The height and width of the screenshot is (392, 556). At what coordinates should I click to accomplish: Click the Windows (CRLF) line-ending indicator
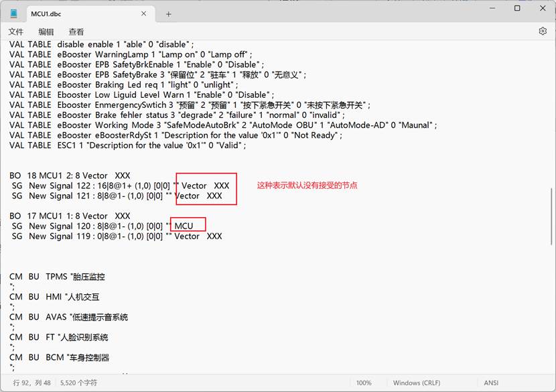(x=415, y=383)
